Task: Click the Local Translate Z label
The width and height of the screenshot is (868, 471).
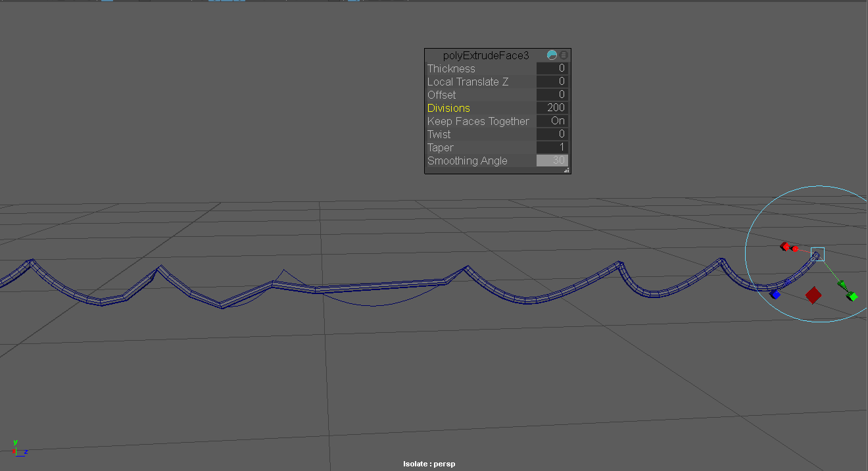Action: [x=468, y=82]
